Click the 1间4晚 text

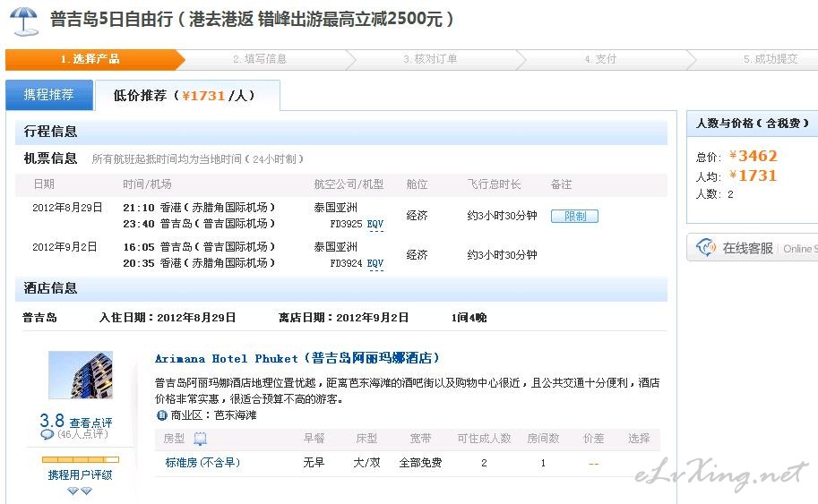pyautogui.click(x=469, y=318)
